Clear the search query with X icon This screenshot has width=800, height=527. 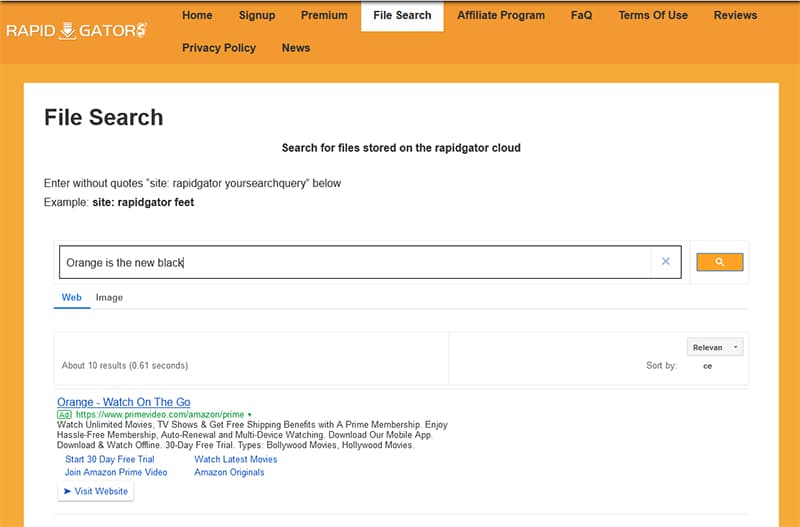[665, 262]
